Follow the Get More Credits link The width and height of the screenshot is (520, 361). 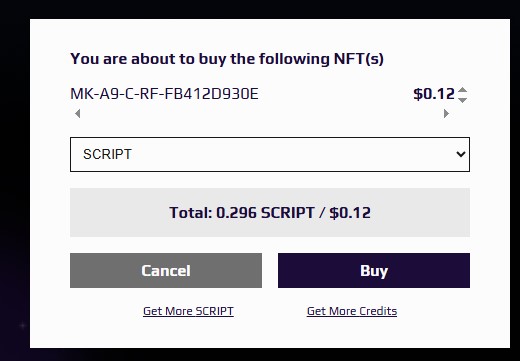(x=352, y=311)
